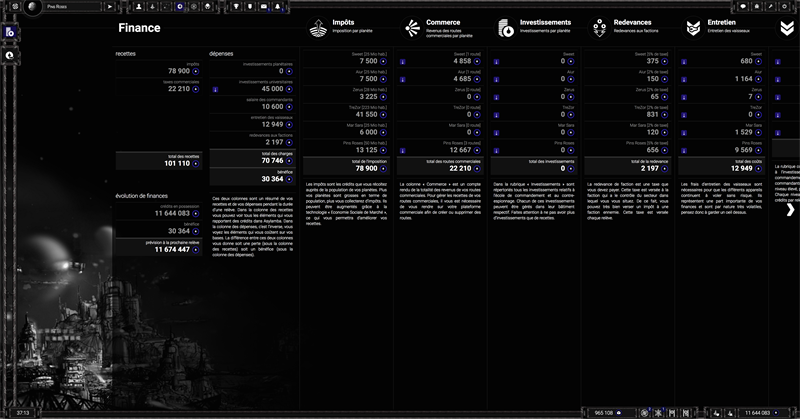
Task: Click the purple planet link for Sweet commerce row
Action: tap(403, 61)
